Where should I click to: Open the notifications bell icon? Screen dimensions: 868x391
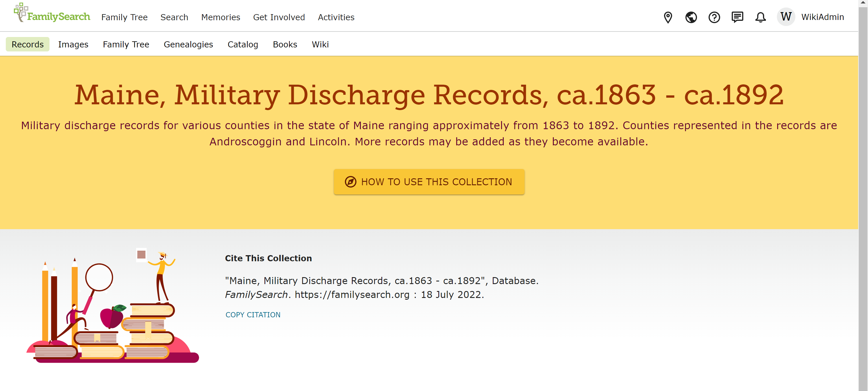coord(760,17)
